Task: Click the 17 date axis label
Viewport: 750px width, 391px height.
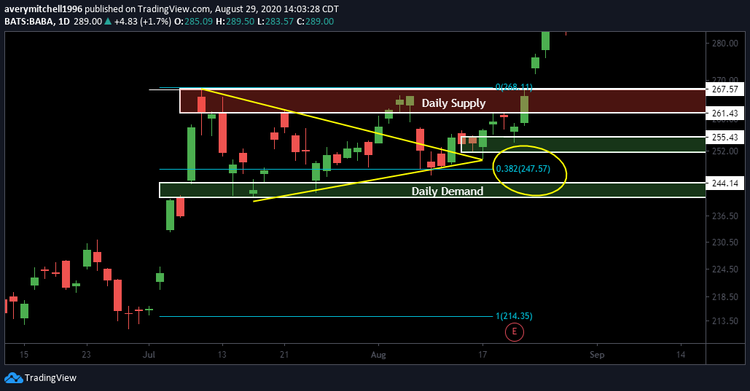Action: coord(483,355)
